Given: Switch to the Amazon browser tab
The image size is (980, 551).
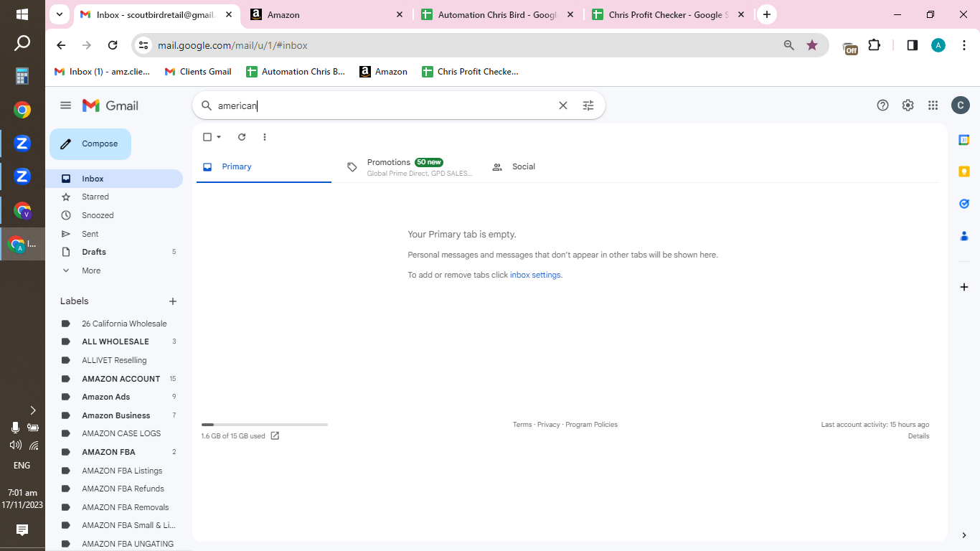Looking at the screenshot, I should click(326, 14).
